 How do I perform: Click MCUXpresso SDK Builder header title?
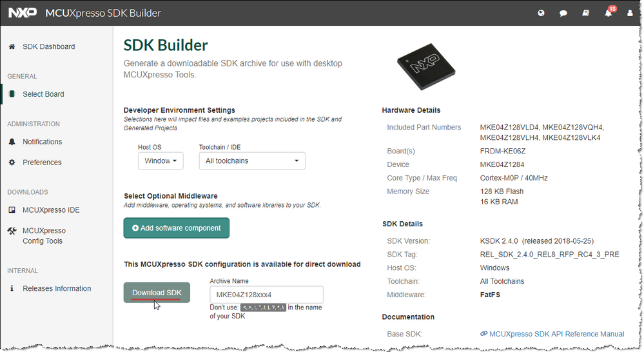103,13
